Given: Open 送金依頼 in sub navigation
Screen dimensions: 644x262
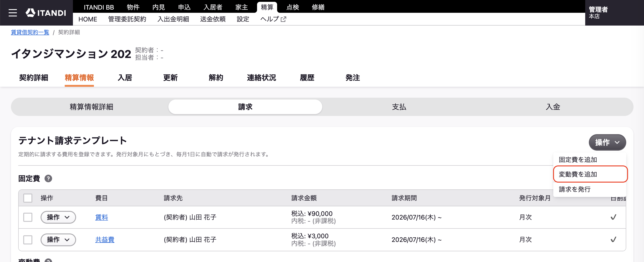Looking at the screenshot, I should 213,19.
